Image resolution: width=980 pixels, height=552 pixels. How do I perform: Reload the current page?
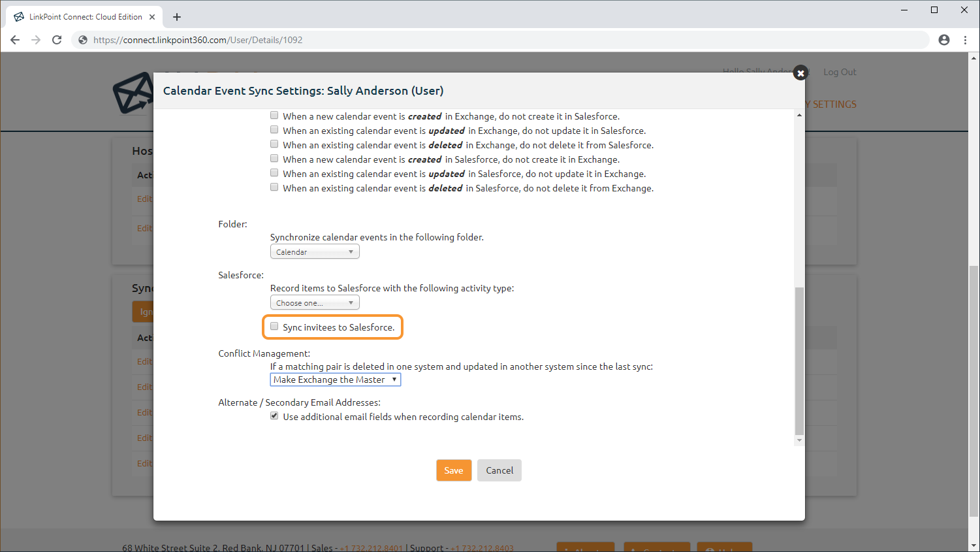coord(57,40)
